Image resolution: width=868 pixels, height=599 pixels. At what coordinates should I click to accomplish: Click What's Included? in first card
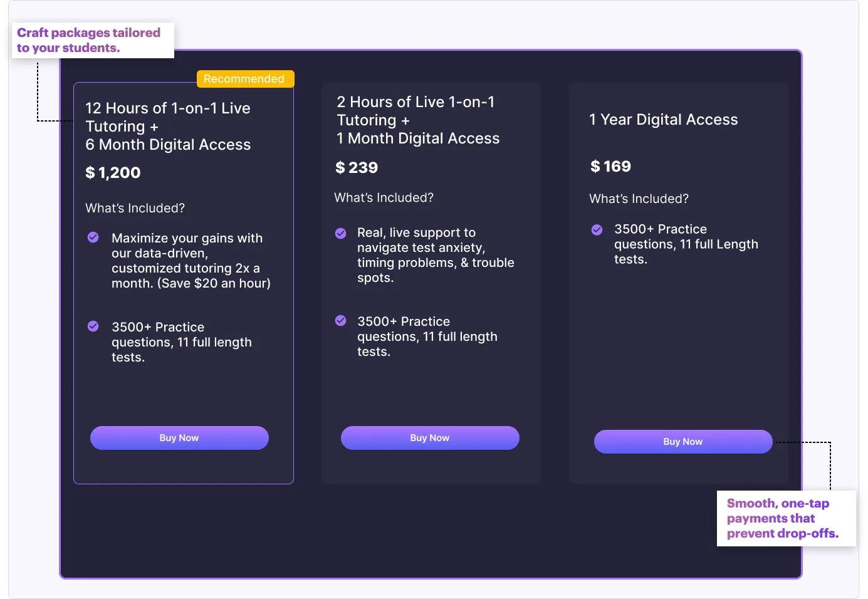(x=135, y=208)
